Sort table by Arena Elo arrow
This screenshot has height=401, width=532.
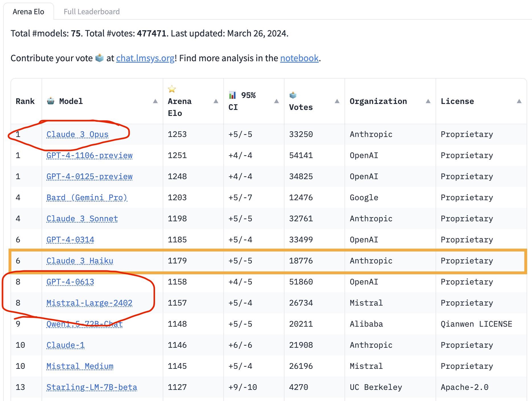tap(216, 101)
